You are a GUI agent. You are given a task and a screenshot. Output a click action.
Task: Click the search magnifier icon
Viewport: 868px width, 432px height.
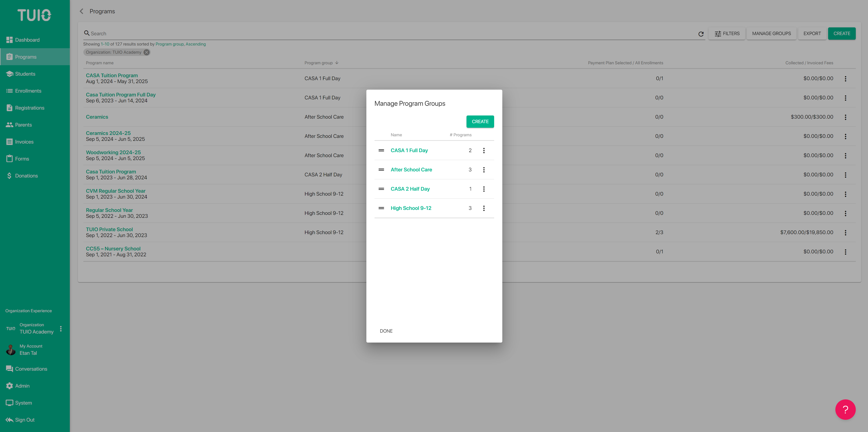tap(87, 33)
